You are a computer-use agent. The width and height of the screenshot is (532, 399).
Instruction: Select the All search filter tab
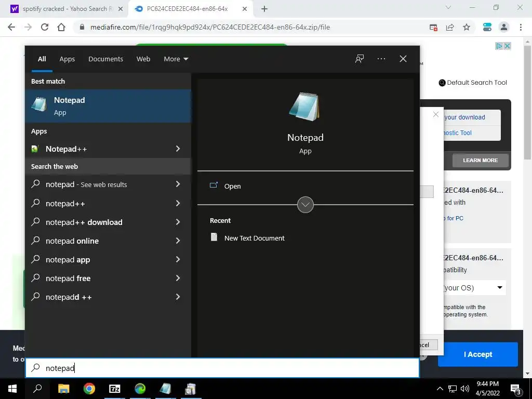tap(42, 59)
